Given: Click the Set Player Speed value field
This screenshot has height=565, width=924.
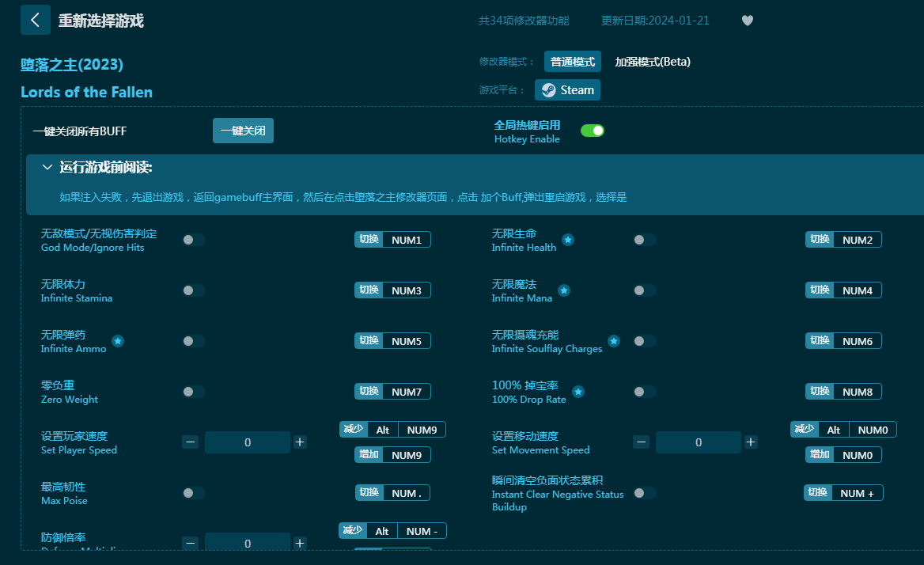Looking at the screenshot, I should (x=248, y=442).
